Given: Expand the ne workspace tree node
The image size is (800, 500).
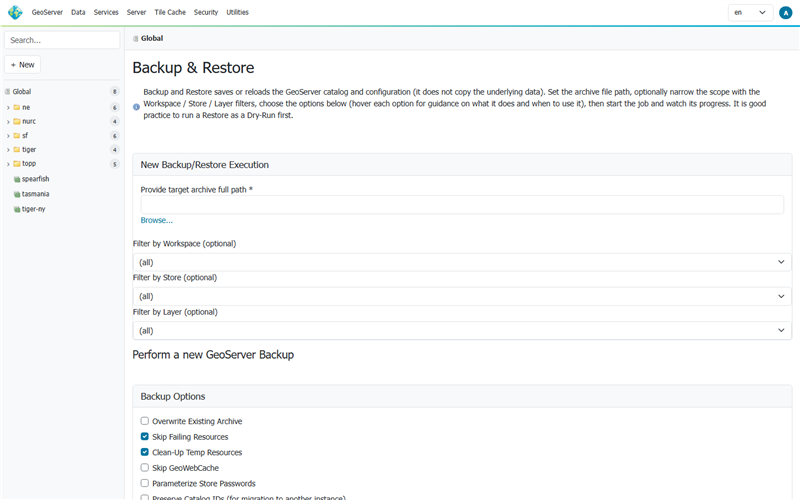Looking at the screenshot, I should click(x=8, y=108).
